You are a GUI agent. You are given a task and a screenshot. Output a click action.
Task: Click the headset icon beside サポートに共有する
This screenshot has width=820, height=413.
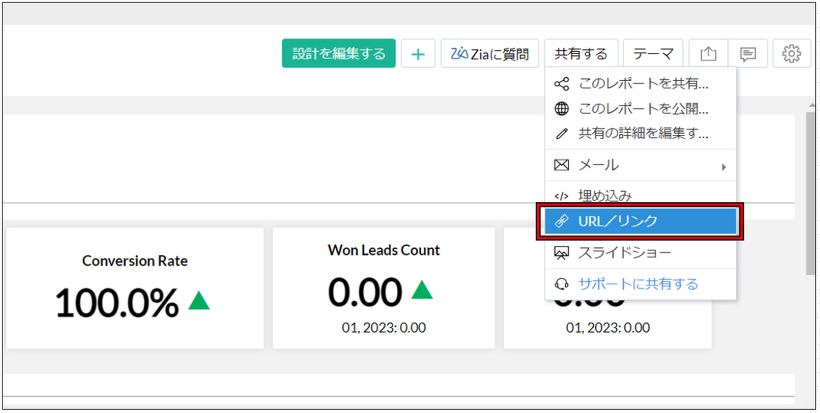562,284
